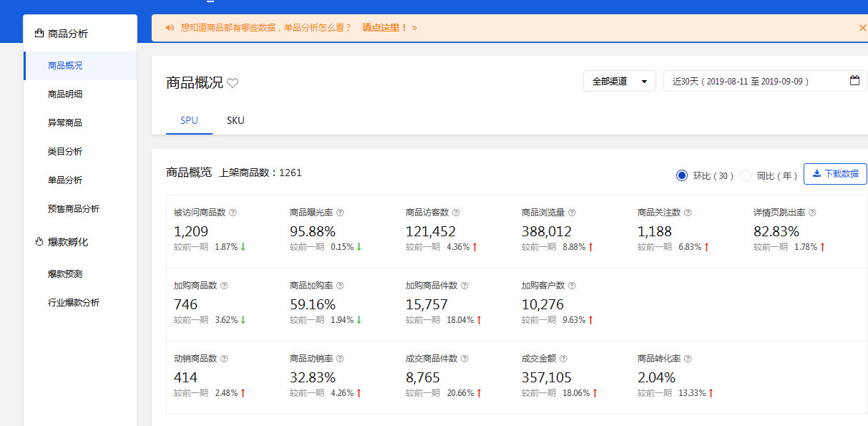The width and height of the screenshot is (868, 426).
Task: Click help icon next to 商品曝光率
Action: coord(340,213)
